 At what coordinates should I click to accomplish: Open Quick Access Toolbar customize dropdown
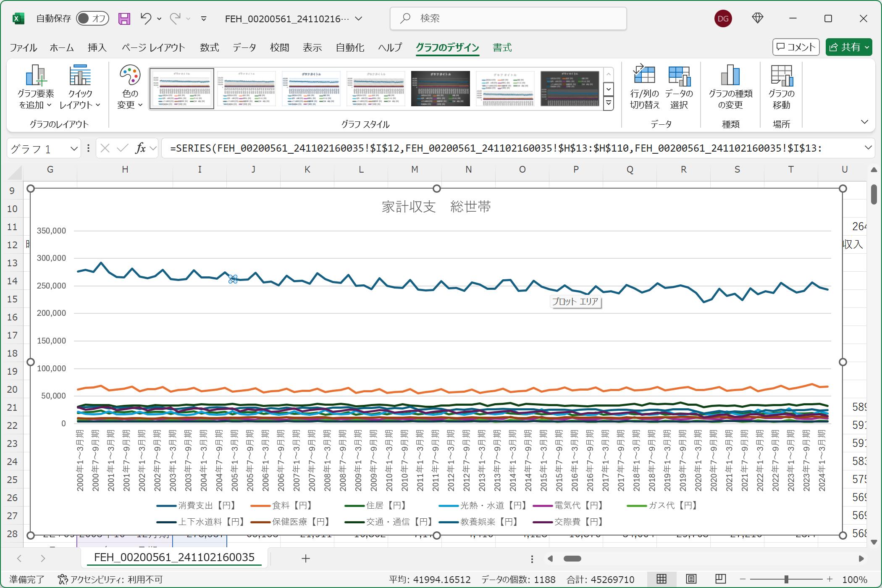pyautogui.click(x=204, y=18)
